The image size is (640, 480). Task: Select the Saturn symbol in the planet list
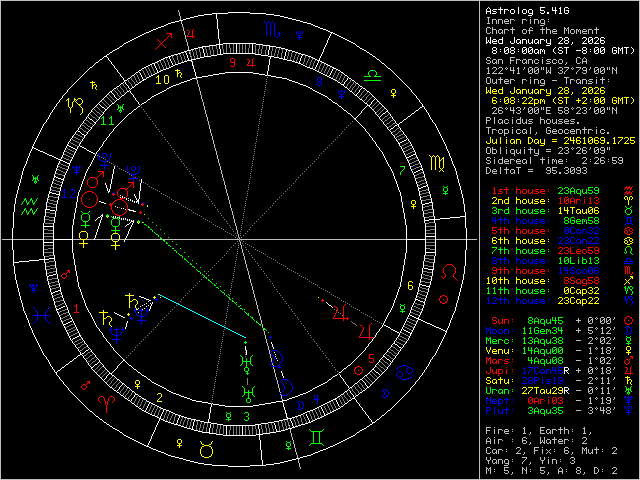[627, 381]
